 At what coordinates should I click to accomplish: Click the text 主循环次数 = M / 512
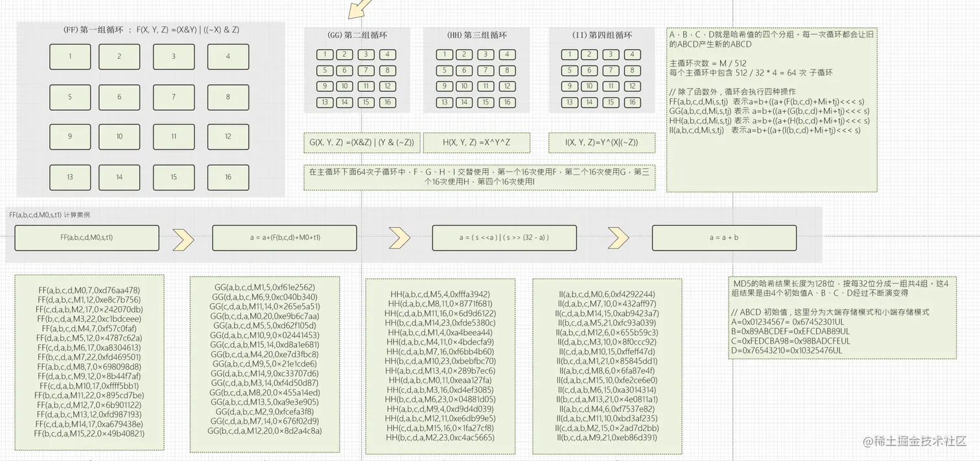(x=708, y=63)
